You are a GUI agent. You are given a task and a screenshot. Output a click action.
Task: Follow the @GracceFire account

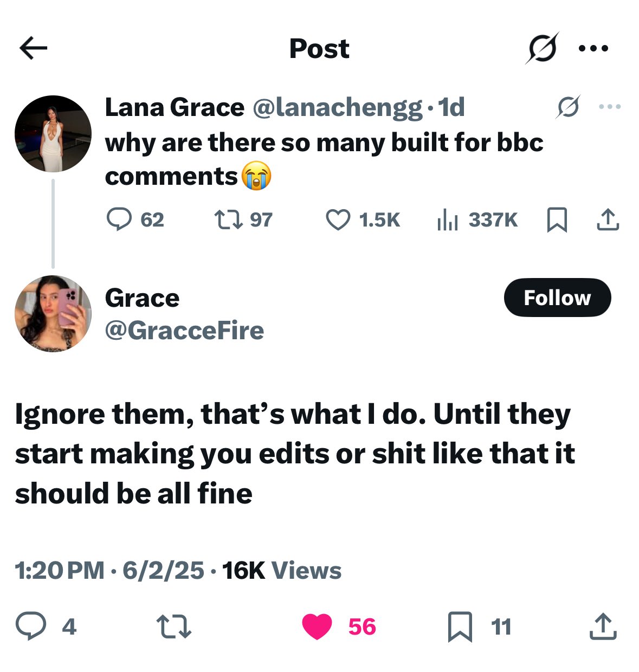click(x=557, y=298)
